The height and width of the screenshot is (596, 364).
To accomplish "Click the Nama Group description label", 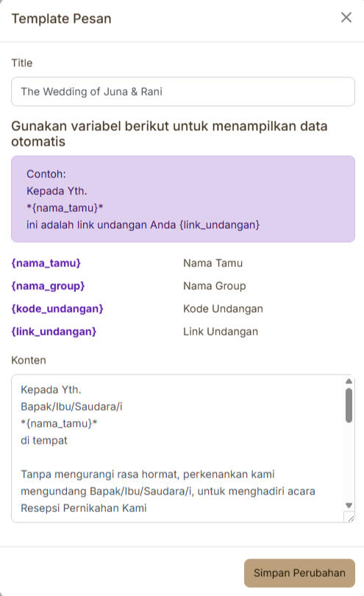I will pyautogui.click(x=214, y=285).
